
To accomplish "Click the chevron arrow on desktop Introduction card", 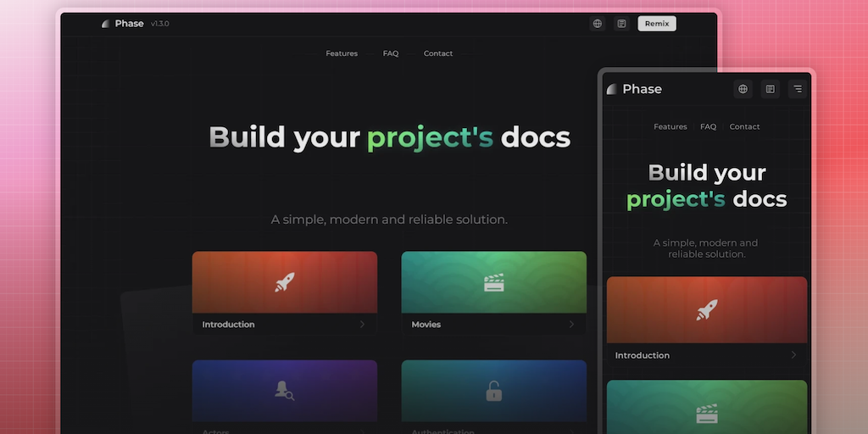I will coord(362,325).
